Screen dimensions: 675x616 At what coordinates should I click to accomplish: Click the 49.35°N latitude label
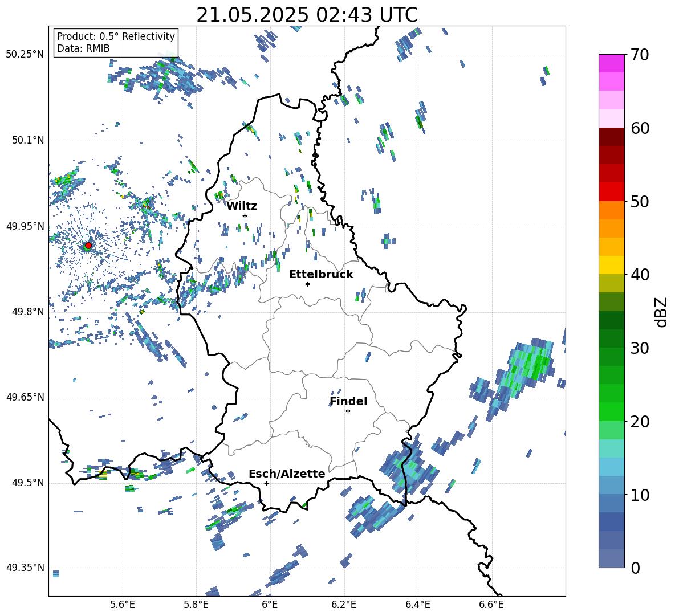point(25,568)
